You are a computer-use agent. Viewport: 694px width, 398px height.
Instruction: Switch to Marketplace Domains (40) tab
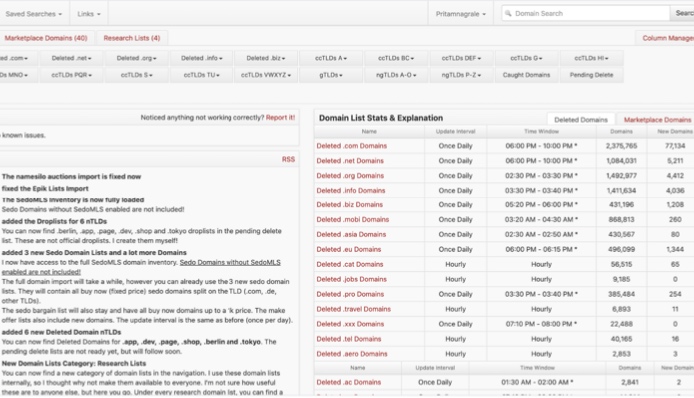pyautogui.click(x=46, y=38)
